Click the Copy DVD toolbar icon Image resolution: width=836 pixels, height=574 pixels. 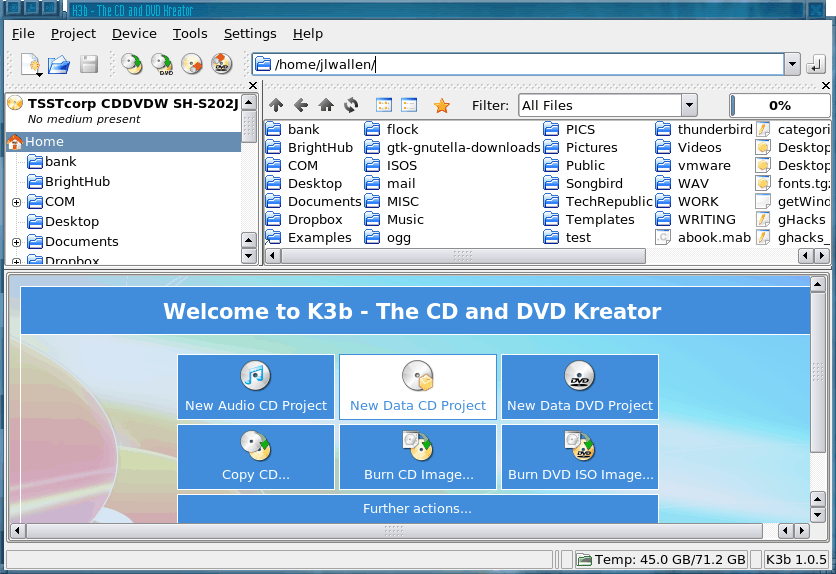click(x=162, y=64)
